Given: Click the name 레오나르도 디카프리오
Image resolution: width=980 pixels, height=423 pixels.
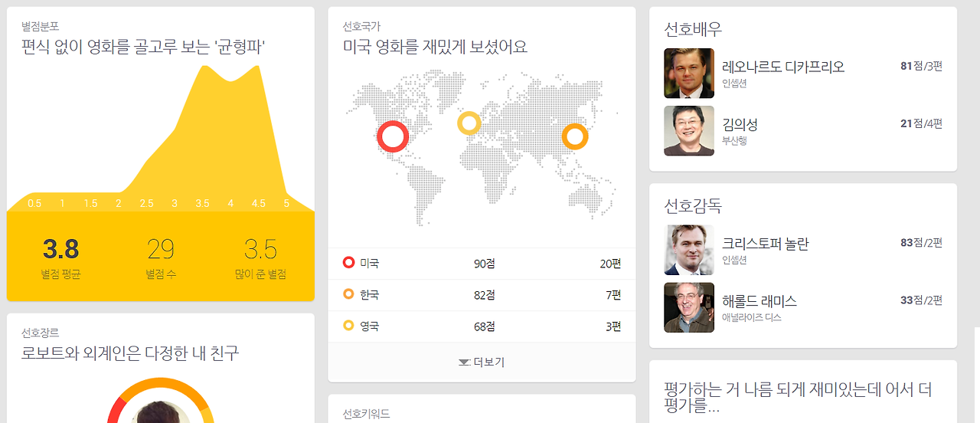Looking at the screenshot, I should click(x=783, y=67).
